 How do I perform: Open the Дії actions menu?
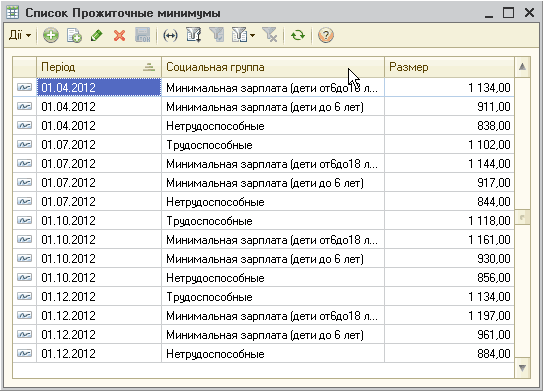(x=20, y=35)
